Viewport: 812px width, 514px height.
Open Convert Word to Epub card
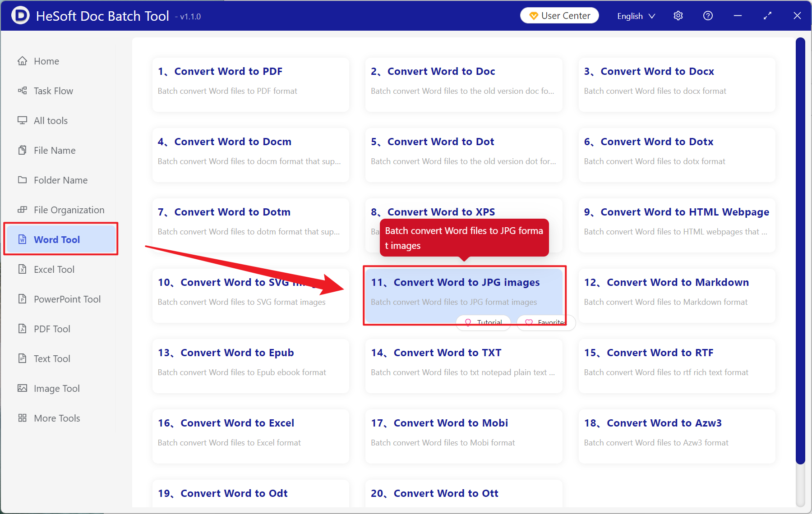tap(251, 366)
